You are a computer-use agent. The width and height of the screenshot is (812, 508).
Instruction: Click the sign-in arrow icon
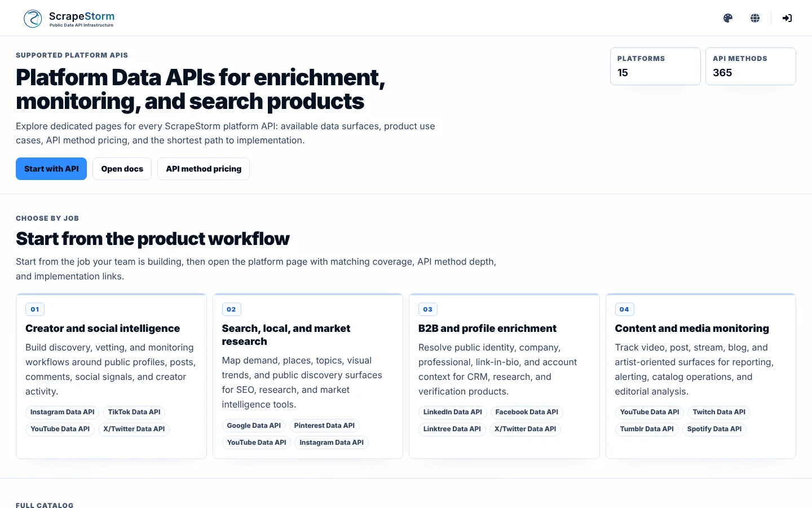pos(787,18)
